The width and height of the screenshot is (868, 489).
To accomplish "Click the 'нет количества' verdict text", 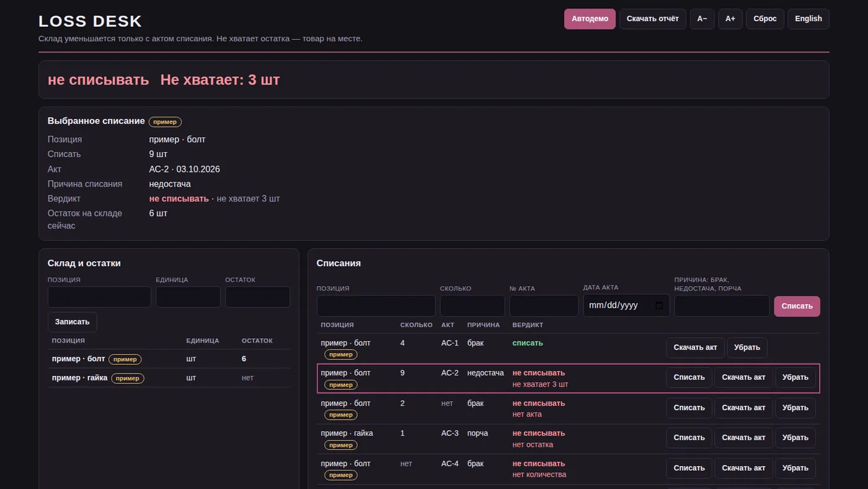I will coord(539,475).
